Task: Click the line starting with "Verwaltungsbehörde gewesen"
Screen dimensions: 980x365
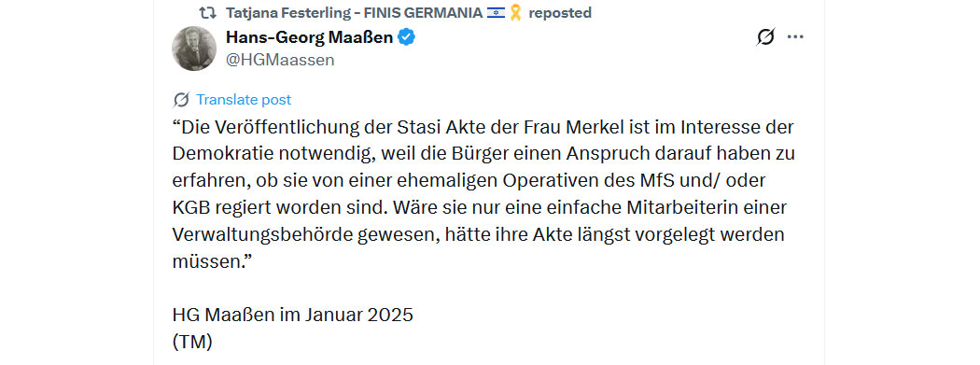Action: pos(478,235)
